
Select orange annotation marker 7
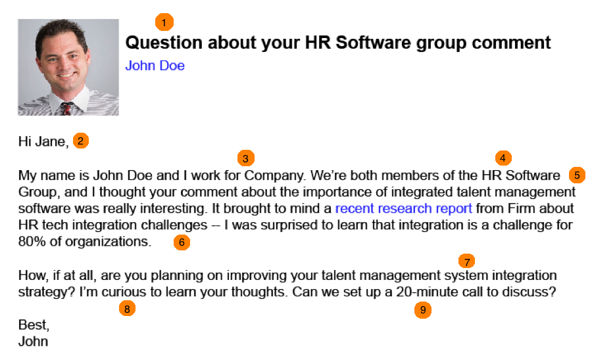click(466, 261)
